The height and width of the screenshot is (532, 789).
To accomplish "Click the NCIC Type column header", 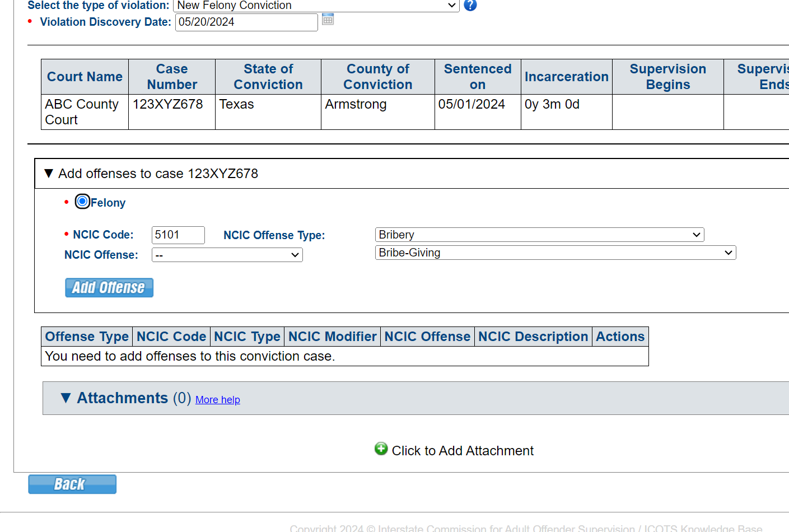I will coord(248,337).
